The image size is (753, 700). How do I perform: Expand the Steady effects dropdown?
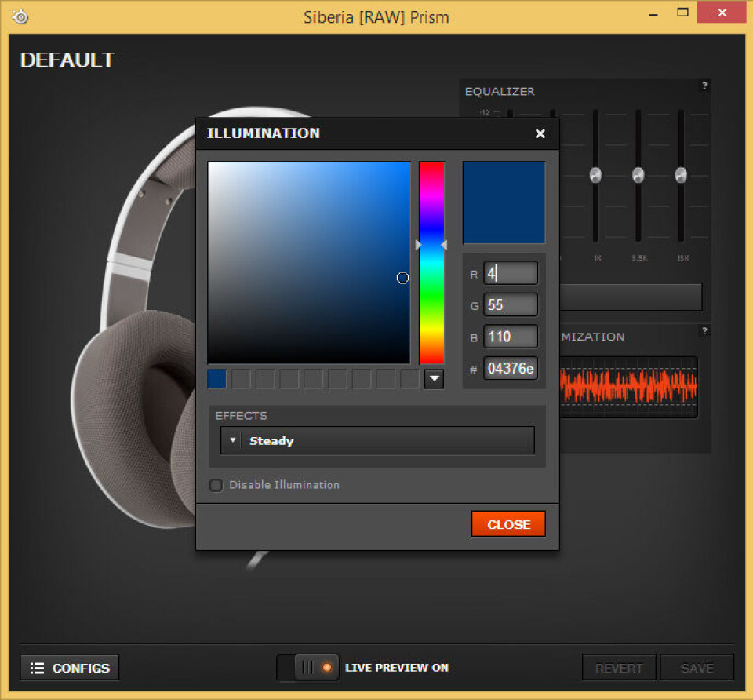377,440
